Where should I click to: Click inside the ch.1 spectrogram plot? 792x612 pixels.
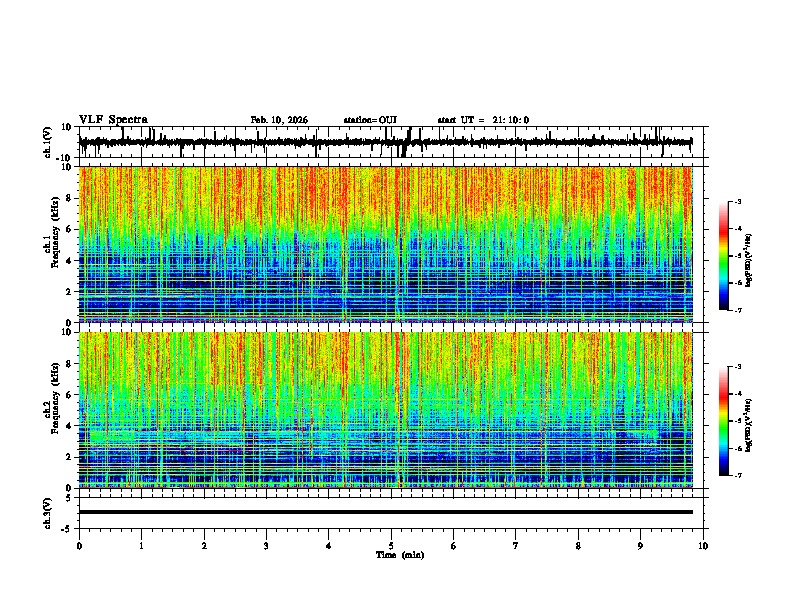pos(386,244)
